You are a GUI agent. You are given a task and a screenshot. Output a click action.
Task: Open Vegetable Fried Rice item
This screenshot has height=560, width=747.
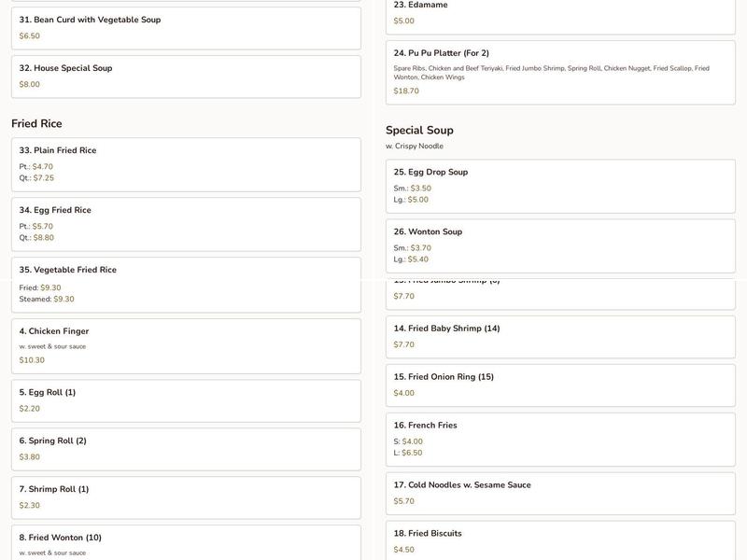(186, 285)
